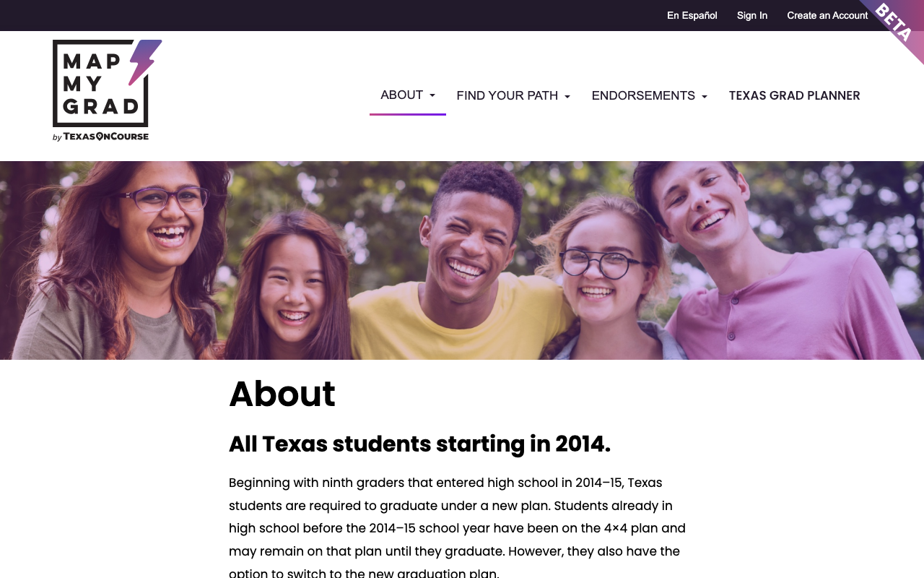Open the Endorsements menu
924x578 pixels.
pyautogui.click(x=650, y=95)
